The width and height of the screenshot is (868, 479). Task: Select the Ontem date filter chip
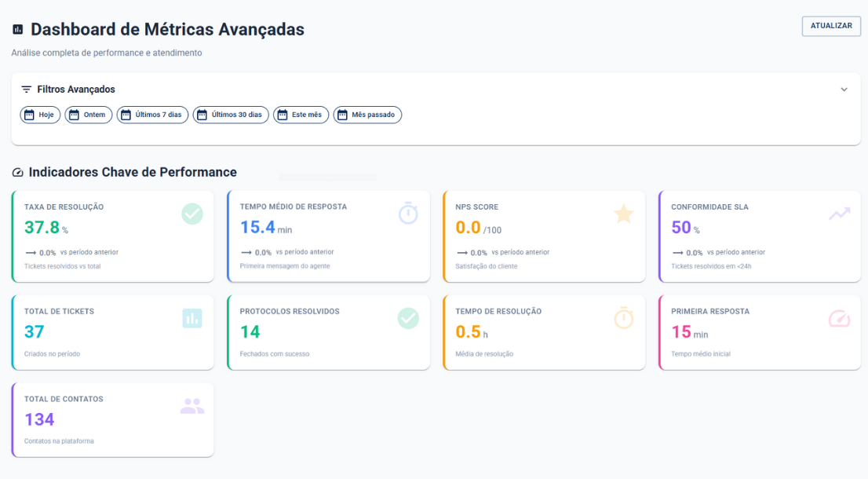coord(89,115)
